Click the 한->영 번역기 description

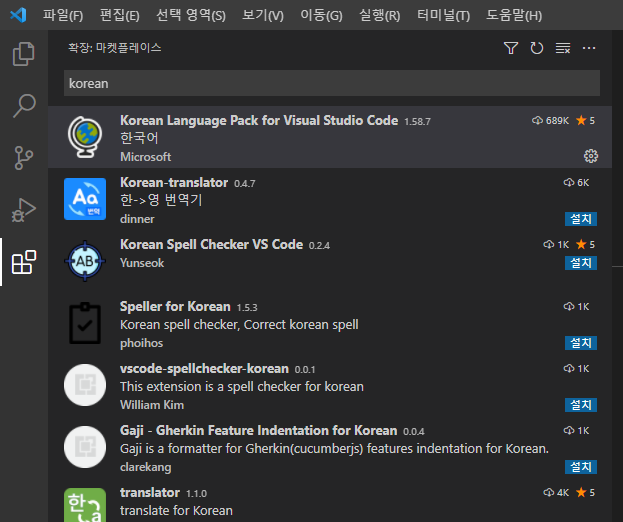pos(161,200)
